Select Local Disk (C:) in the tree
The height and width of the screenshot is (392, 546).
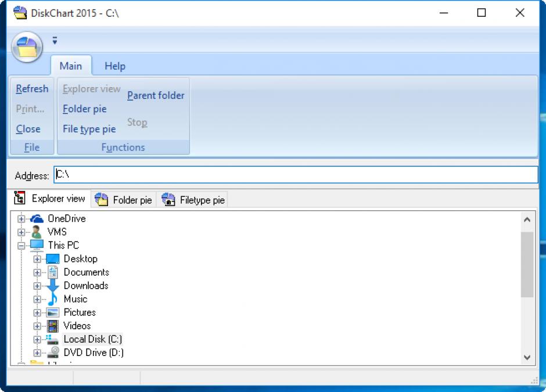click(92, 339)
